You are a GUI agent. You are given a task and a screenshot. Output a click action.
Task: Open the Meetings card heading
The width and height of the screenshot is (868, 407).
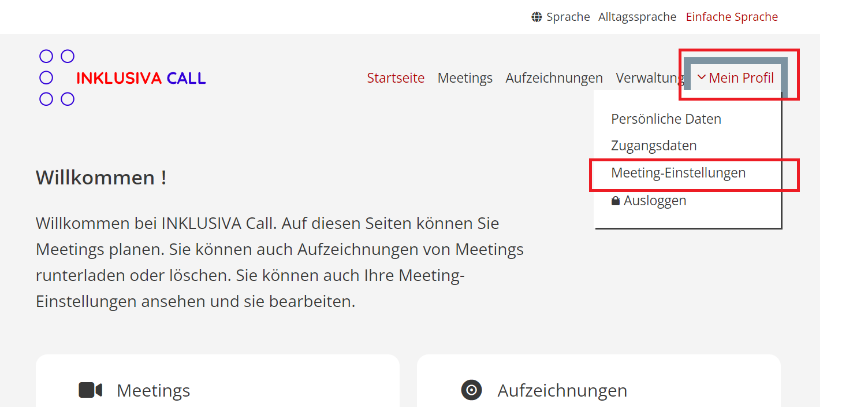tap(153, 390)
